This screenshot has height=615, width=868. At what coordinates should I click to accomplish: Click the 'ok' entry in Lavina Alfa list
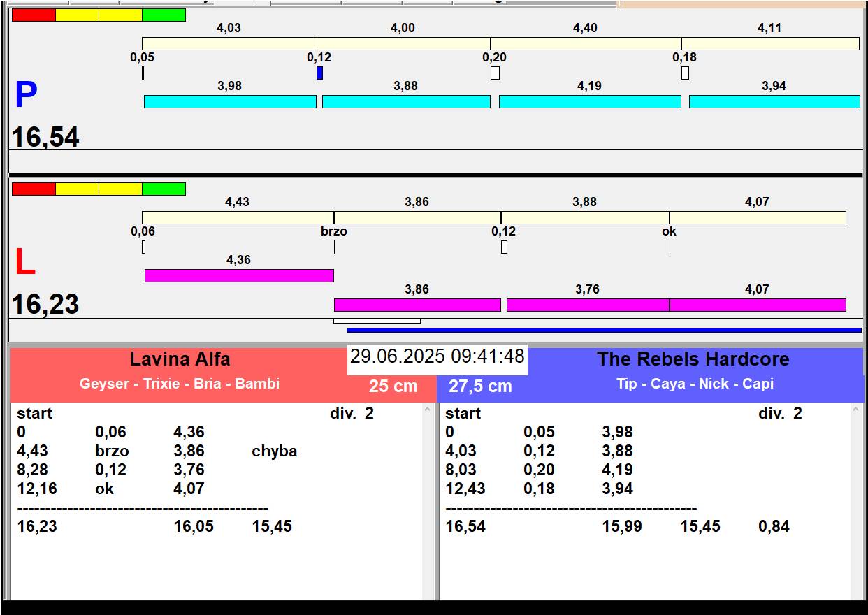pos(104,489)
